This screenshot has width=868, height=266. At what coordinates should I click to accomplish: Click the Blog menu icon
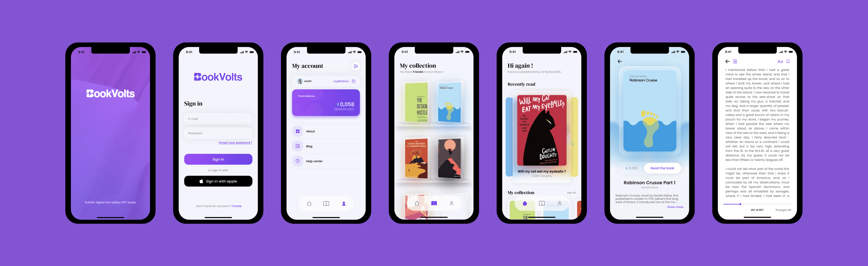[298, 146]
